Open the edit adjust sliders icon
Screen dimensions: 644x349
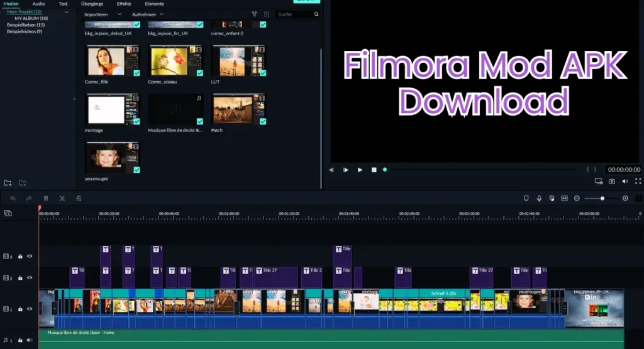point(79,198)
